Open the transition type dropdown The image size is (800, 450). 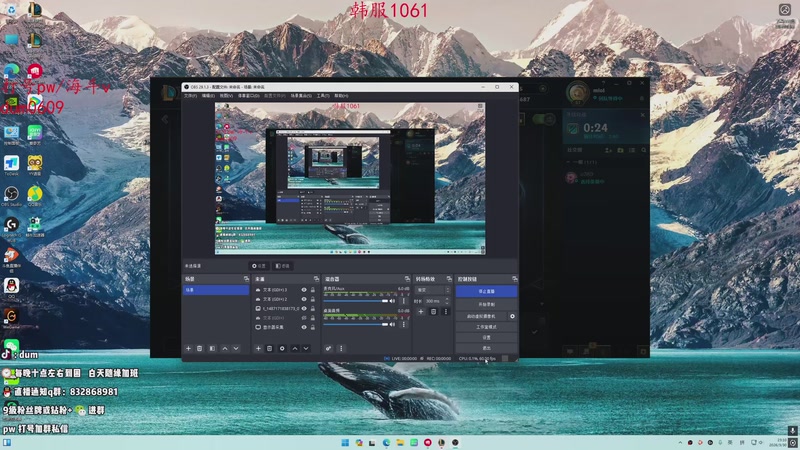click(433, 290)
